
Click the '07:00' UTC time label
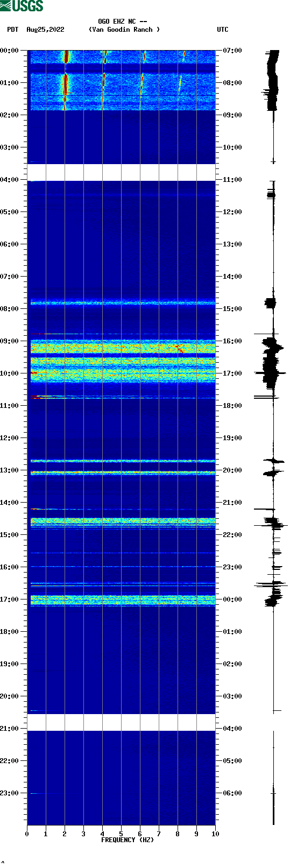pos(232,51)
